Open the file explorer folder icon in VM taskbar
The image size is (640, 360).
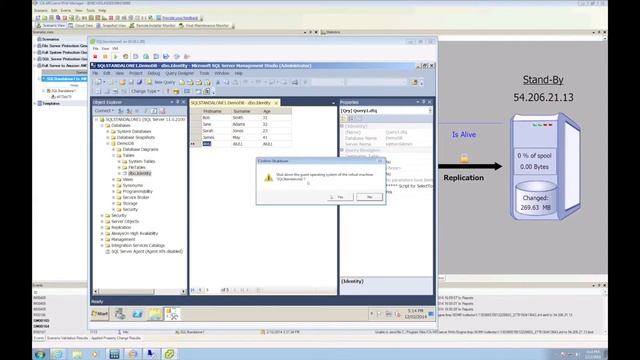[155, 314]
